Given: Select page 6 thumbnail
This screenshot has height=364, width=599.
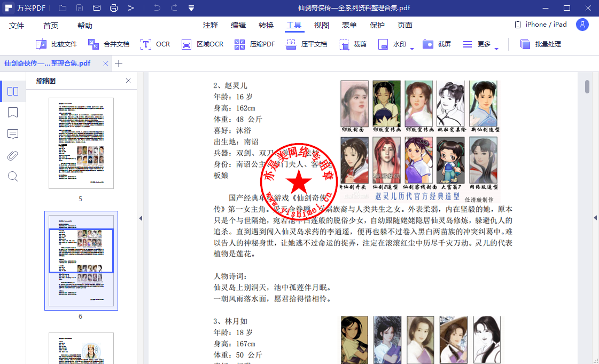Looking at the screenshot, I should (x=81, y=260).
